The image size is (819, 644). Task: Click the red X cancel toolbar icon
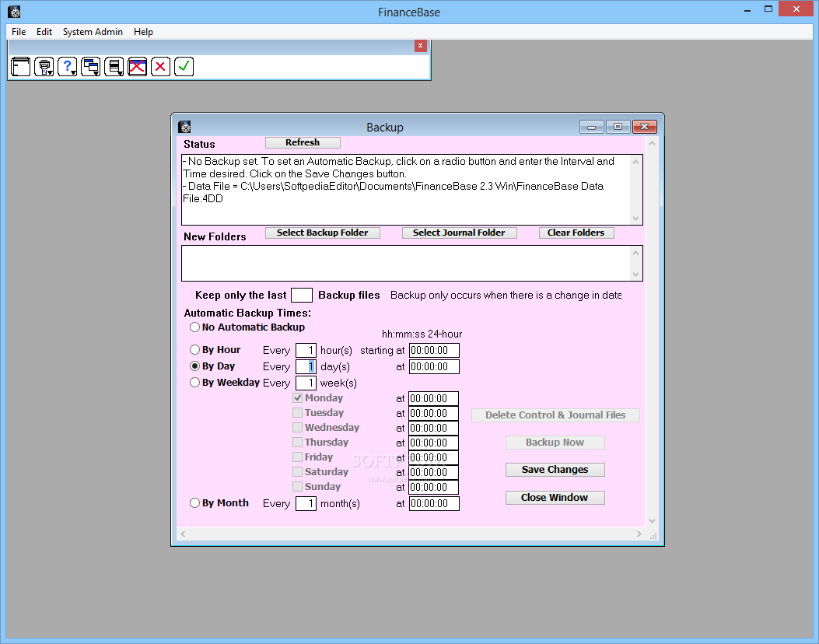click(160, 67)
